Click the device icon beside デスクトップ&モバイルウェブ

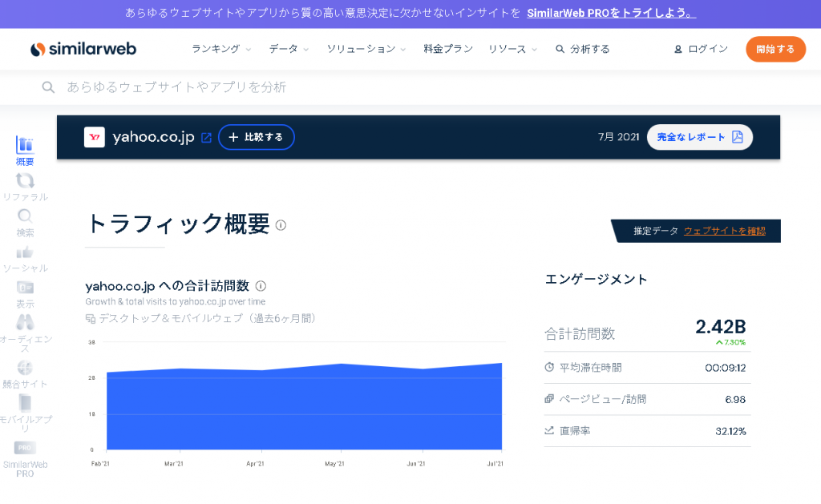pos(91,318)
